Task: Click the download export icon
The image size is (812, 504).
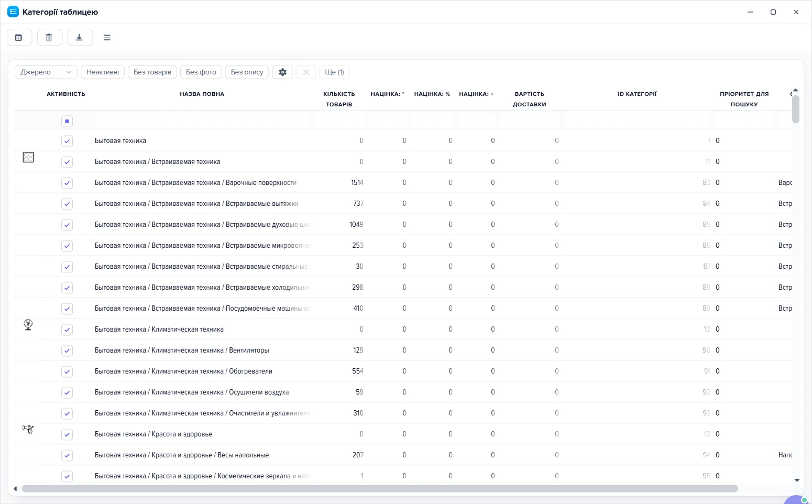Action: (x=80, y=38)
